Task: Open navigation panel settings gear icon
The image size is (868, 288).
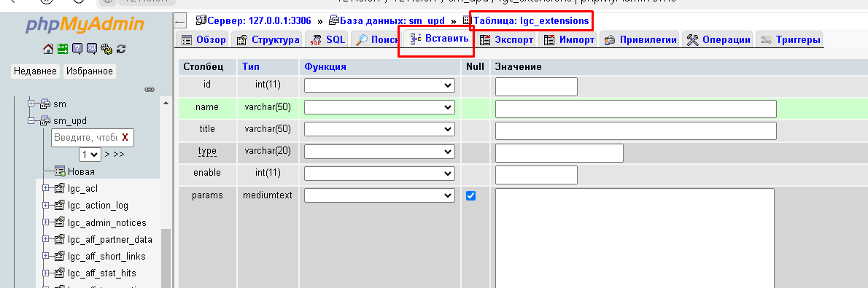Action: [106, 49]
